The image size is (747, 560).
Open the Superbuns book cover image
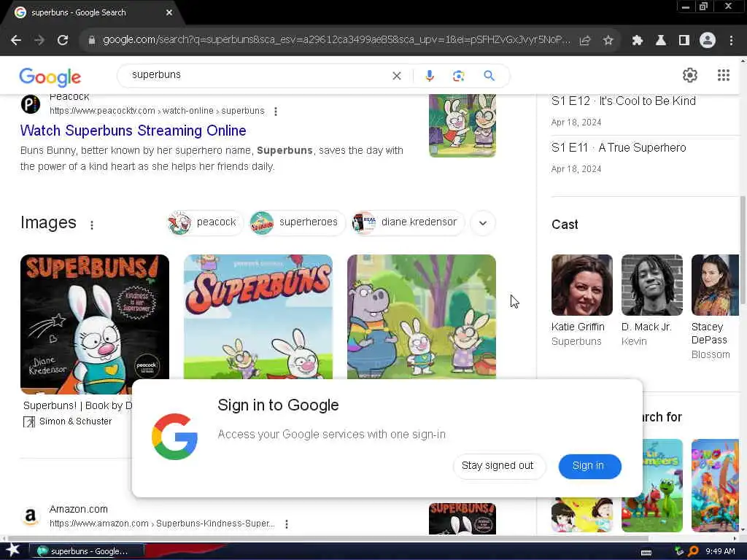coord(95,324)
